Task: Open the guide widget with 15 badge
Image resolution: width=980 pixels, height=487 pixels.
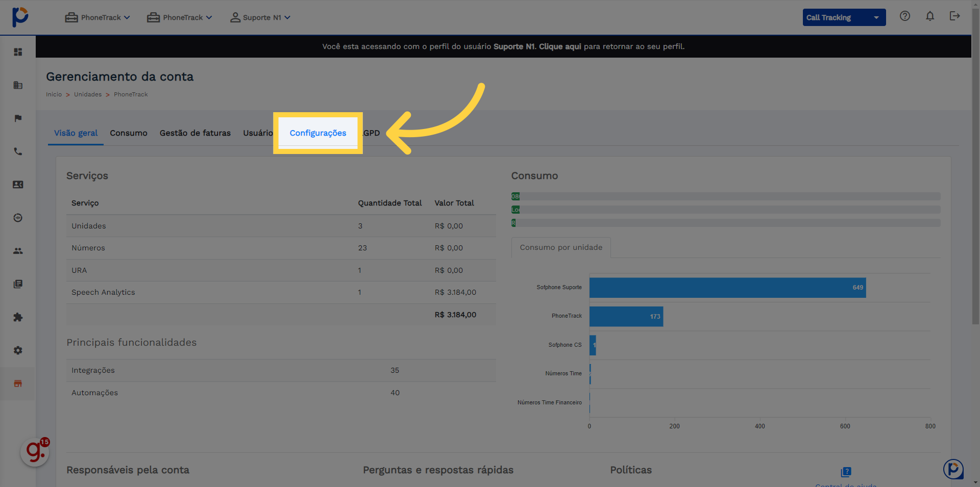Action: (x=35, y=451)
